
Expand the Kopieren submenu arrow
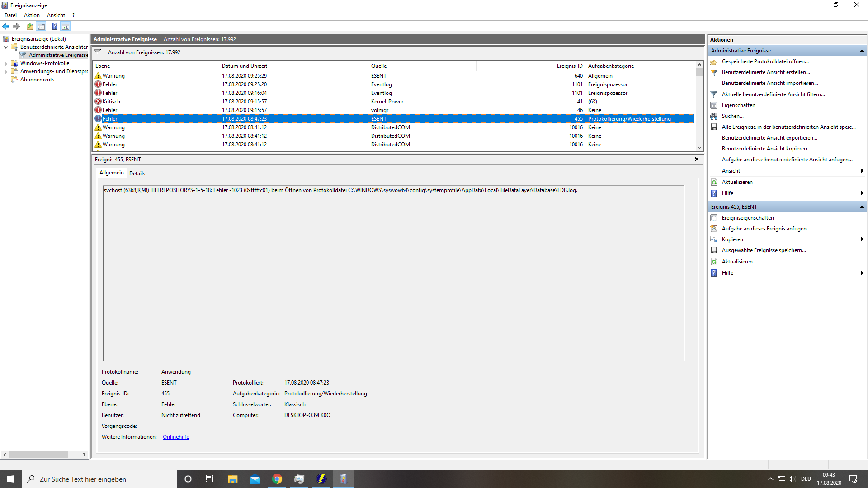pyautogui.click(x=862, y=239)
